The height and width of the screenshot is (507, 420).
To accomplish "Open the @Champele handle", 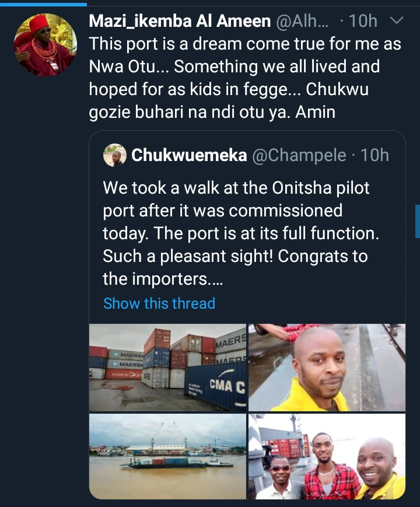I will click(299, 155).
